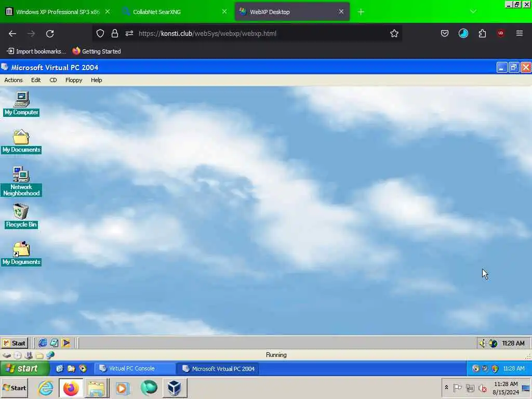
Task: Open File Explorer on host taskbar
Action: click(97, 388)
